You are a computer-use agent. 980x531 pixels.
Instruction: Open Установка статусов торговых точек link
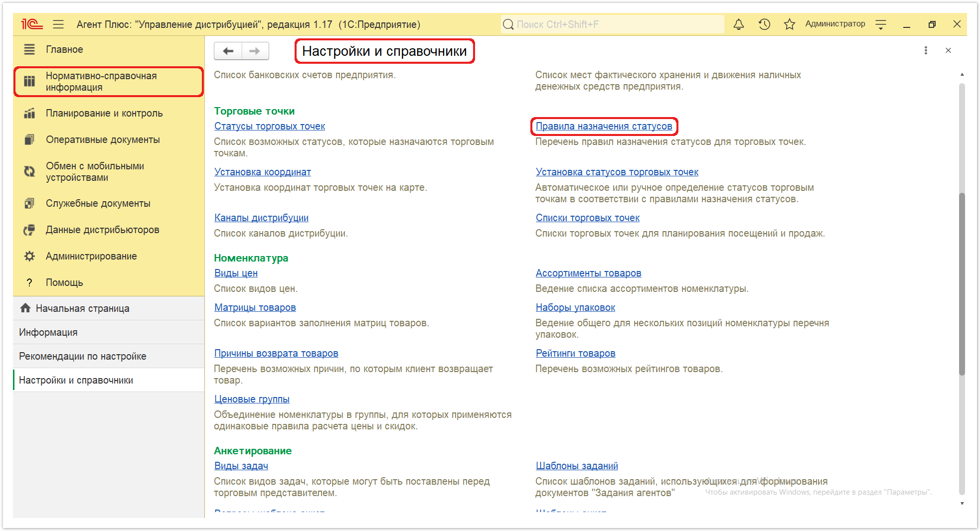tap(617, 172)
